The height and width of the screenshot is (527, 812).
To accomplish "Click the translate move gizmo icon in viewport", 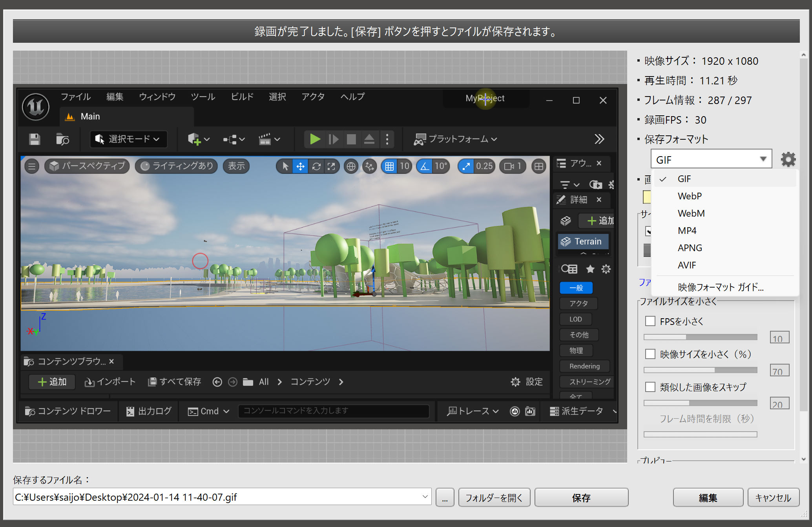I will point(300,166).
